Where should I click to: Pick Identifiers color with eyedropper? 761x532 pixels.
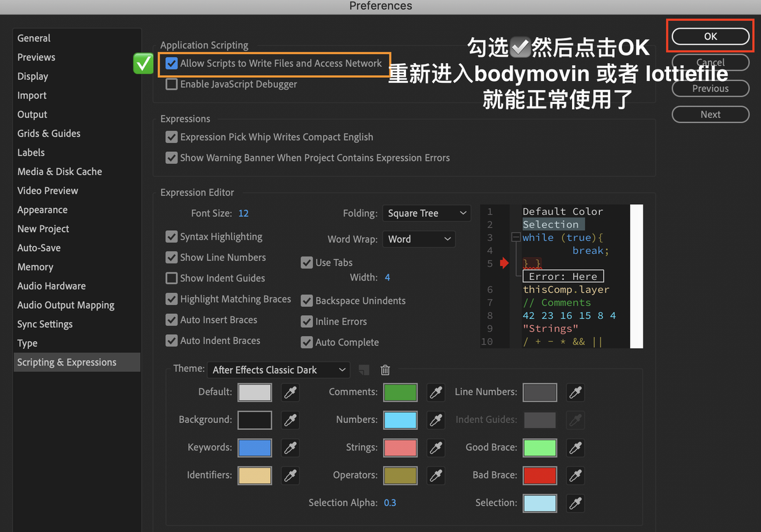pyautogui.click(x=290, y=476)
